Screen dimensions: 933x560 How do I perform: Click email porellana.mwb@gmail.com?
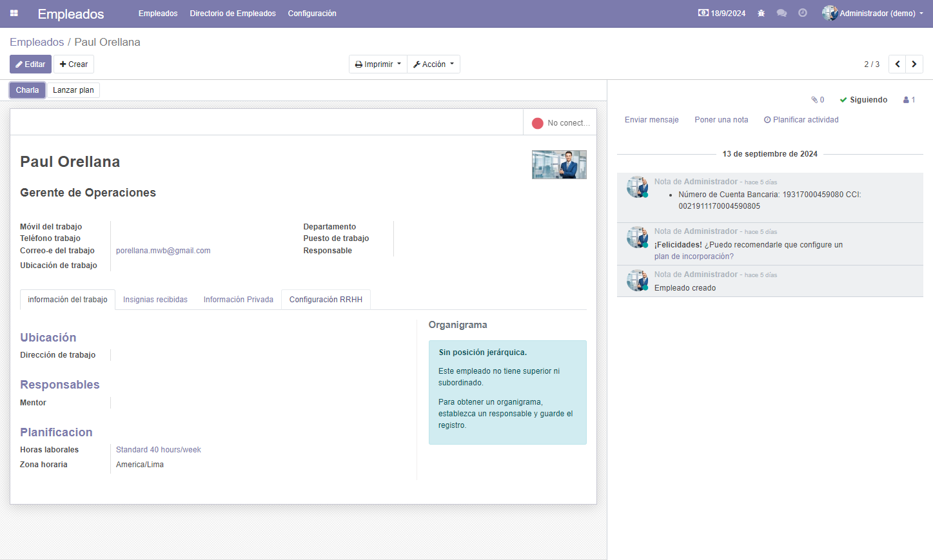pyautogui.click(x=163, y=251)
